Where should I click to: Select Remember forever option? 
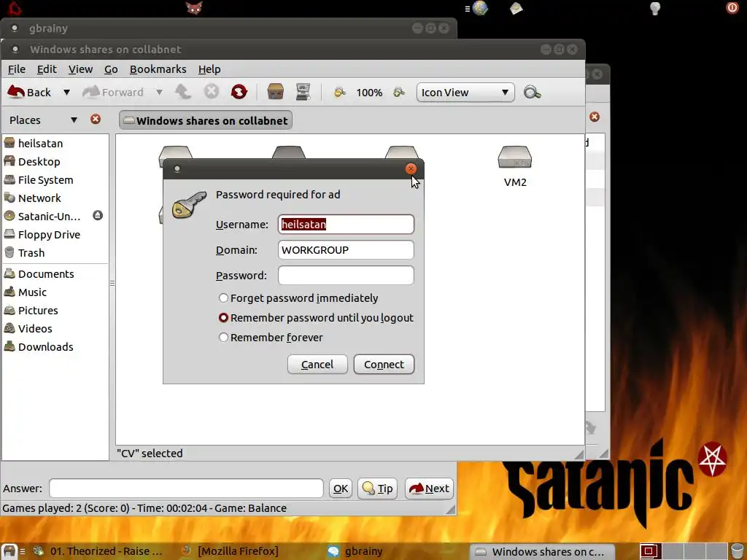271,338
